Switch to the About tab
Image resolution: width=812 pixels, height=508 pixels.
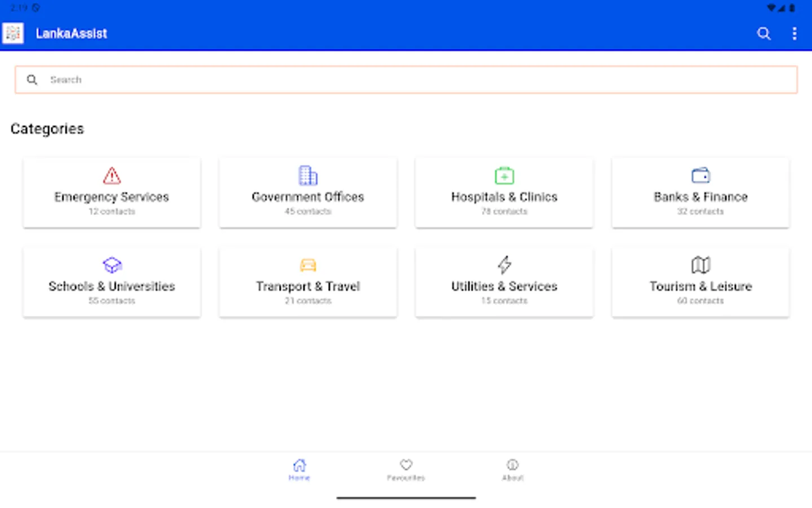coord(513,470)
